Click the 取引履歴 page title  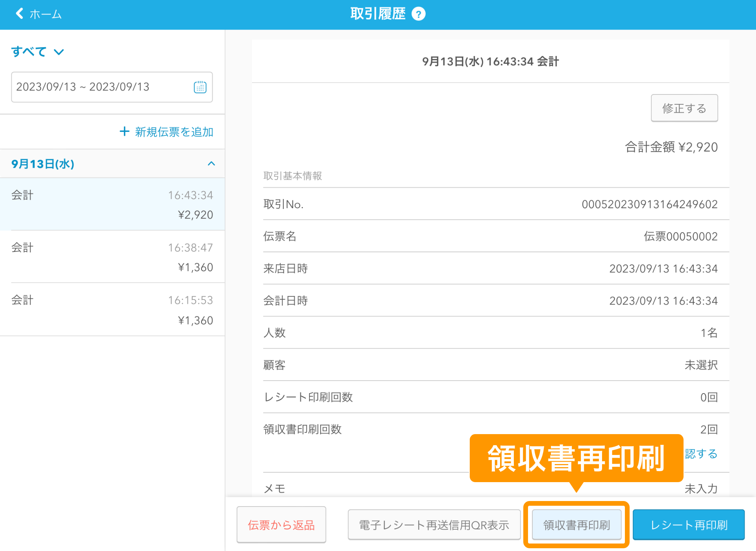click(378, 14)
